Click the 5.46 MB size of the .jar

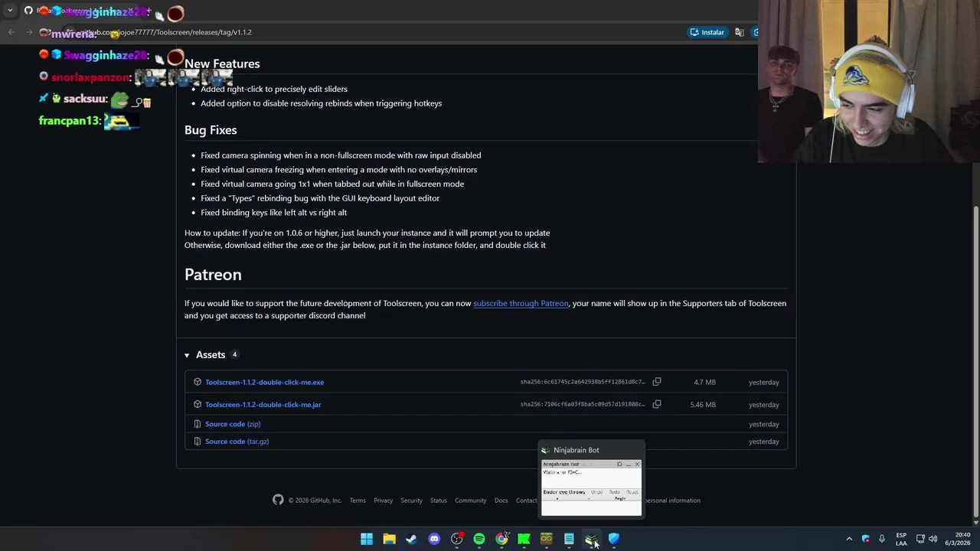(703, 404)
